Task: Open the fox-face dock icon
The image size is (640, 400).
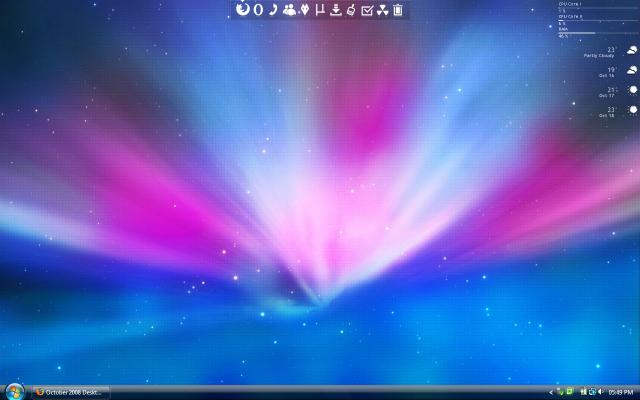Action: [305, 10]
